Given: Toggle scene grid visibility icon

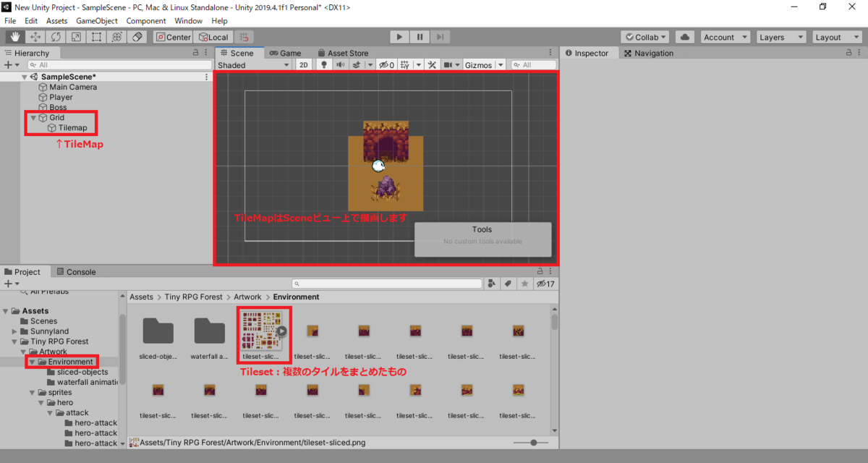Looking at the screenshot, I should [x=405, y=65].
